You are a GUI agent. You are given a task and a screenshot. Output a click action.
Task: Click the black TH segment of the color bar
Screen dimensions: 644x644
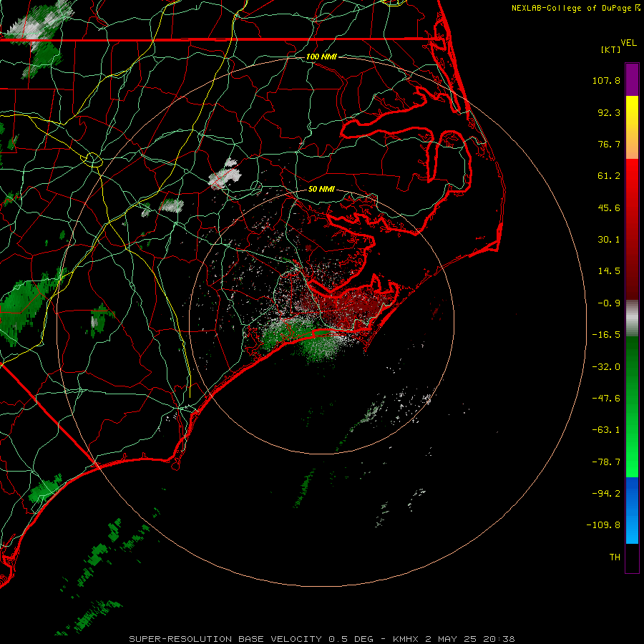(x=632, y=558)
